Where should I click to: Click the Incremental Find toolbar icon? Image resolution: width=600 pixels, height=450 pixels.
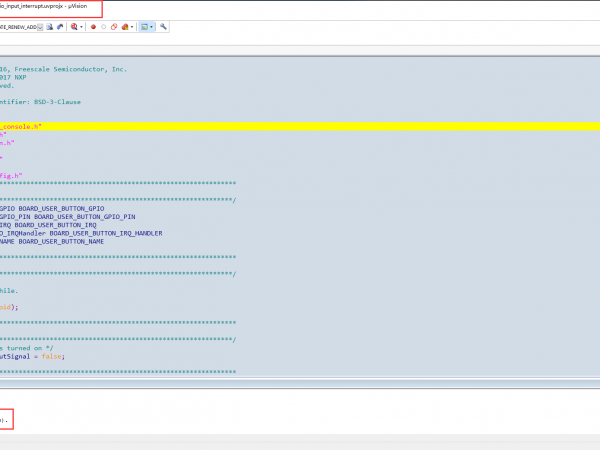coord(61,27)
